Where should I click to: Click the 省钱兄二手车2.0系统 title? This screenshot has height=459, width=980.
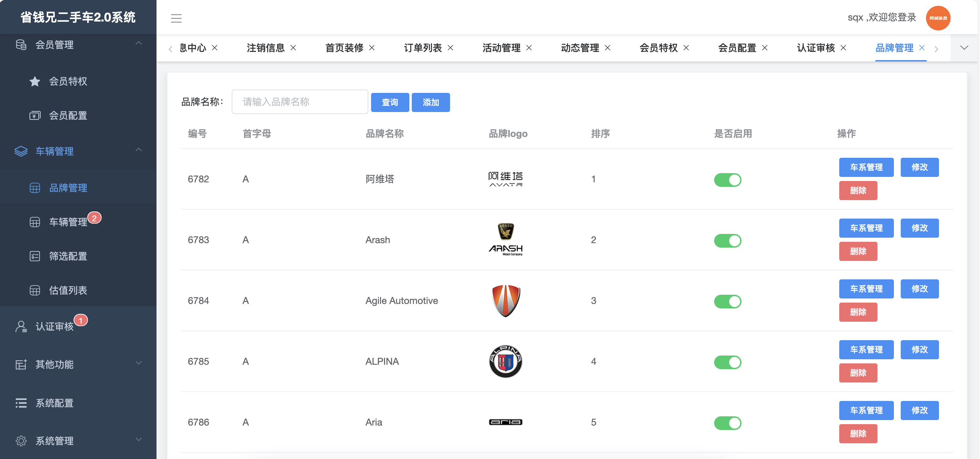click(x=78, y=17)
